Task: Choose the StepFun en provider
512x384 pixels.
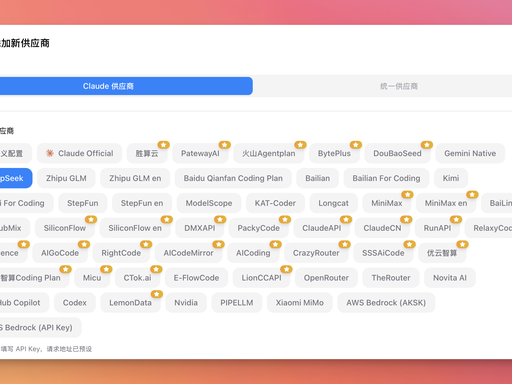Action: coord(142,203)
